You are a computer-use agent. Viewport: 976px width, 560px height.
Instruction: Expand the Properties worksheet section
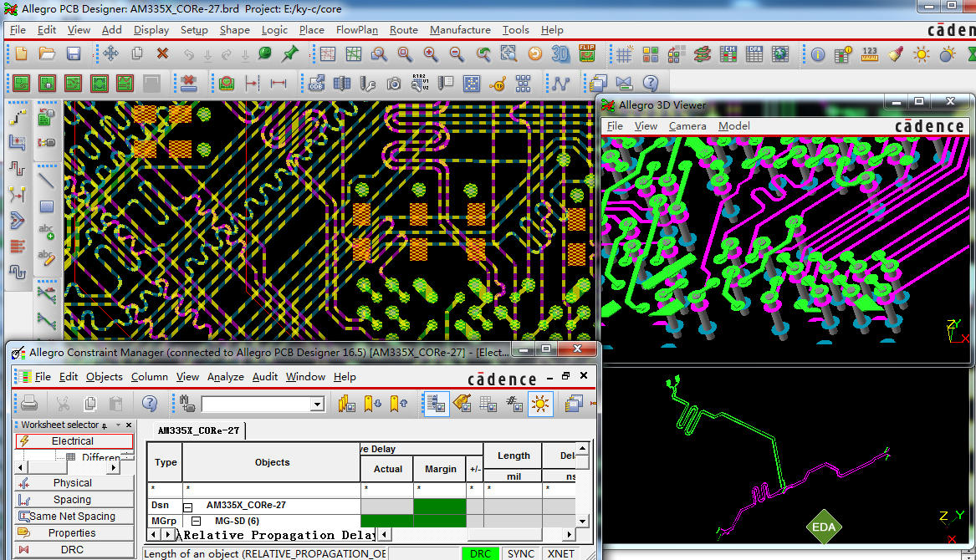click(74, 533)
